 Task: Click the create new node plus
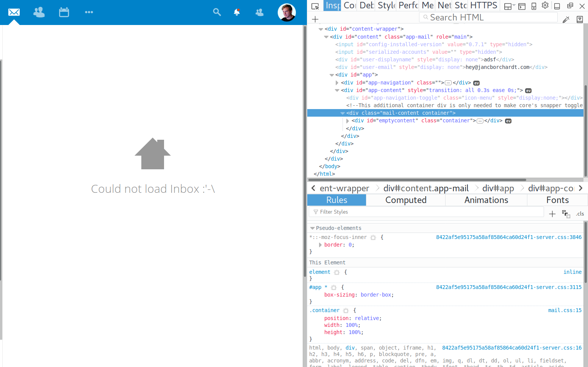coord(315,19)
